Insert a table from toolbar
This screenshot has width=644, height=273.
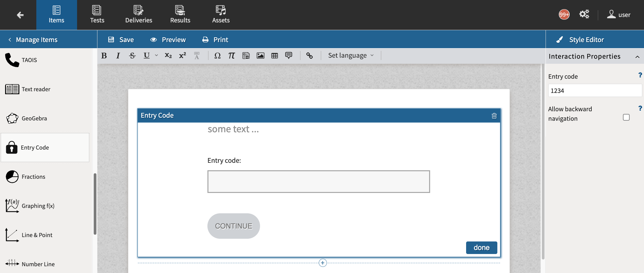(x=275, y=56)
